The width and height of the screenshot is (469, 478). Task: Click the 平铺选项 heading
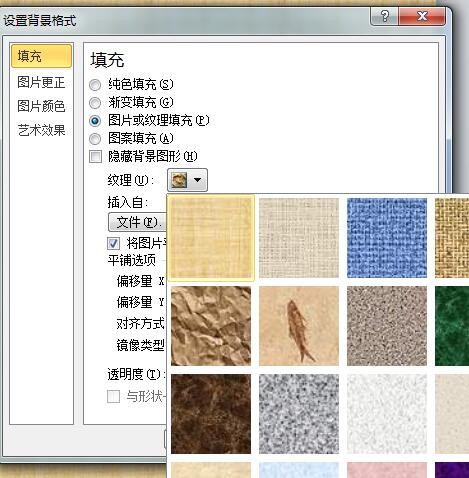tap(132, 260)
